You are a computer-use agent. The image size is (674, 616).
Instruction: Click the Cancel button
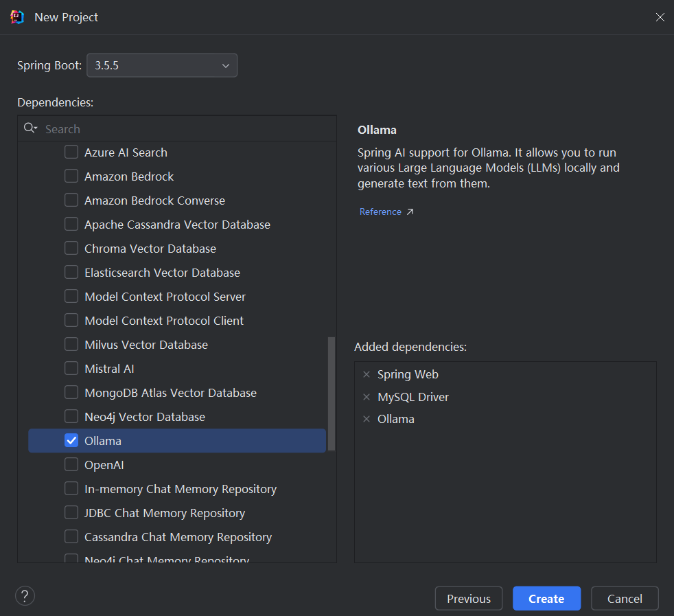click(625, 598)
